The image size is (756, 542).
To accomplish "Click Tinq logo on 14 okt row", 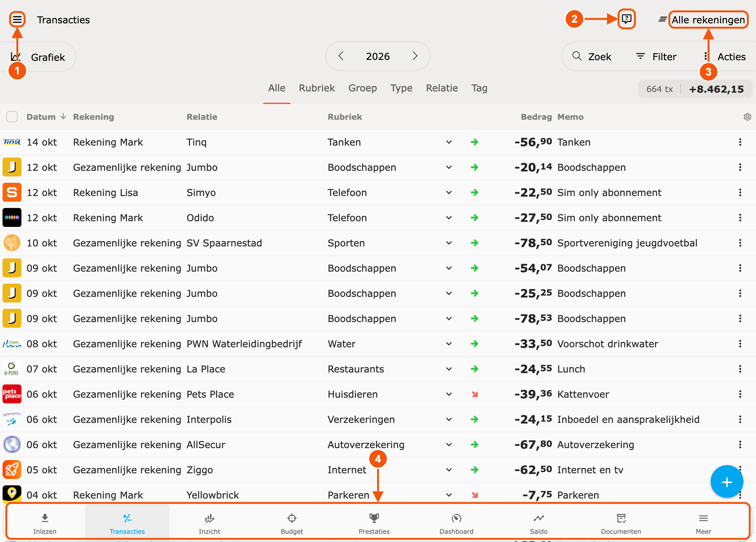I will pos(12,142).
